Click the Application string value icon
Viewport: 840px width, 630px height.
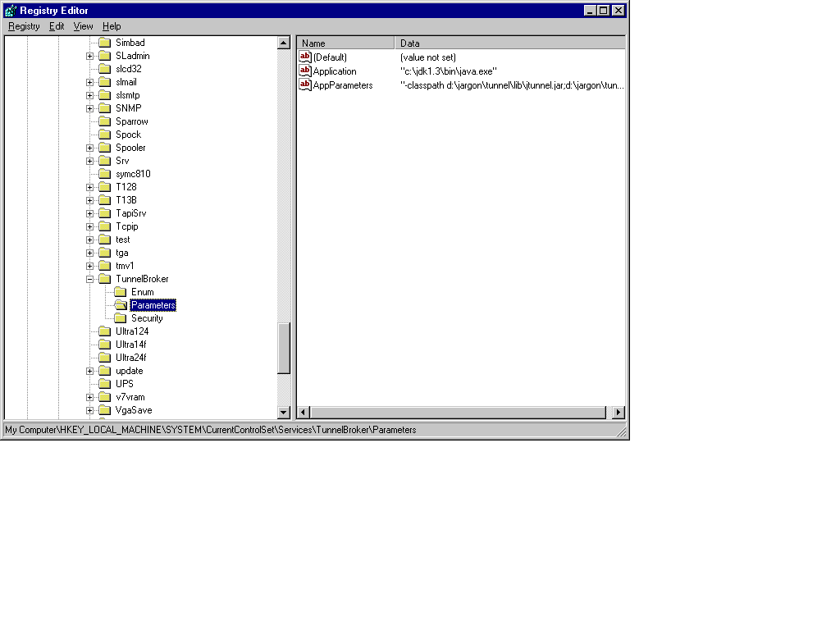tap(305, 71)
